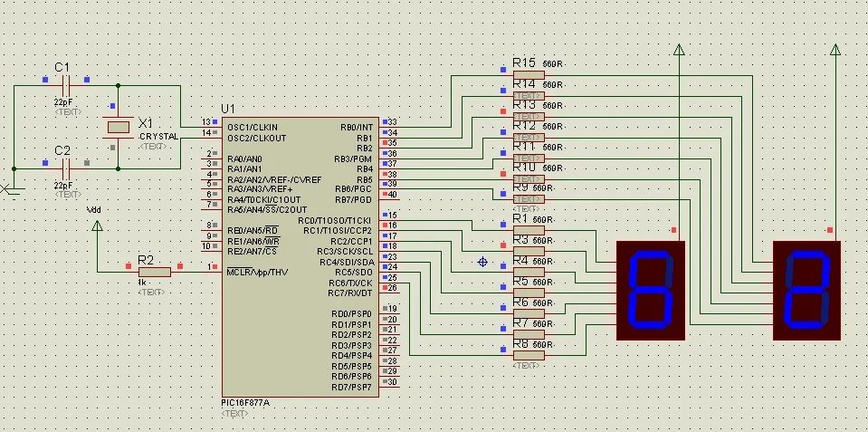Click the RA0/AN0 pin label

point(244,159)
